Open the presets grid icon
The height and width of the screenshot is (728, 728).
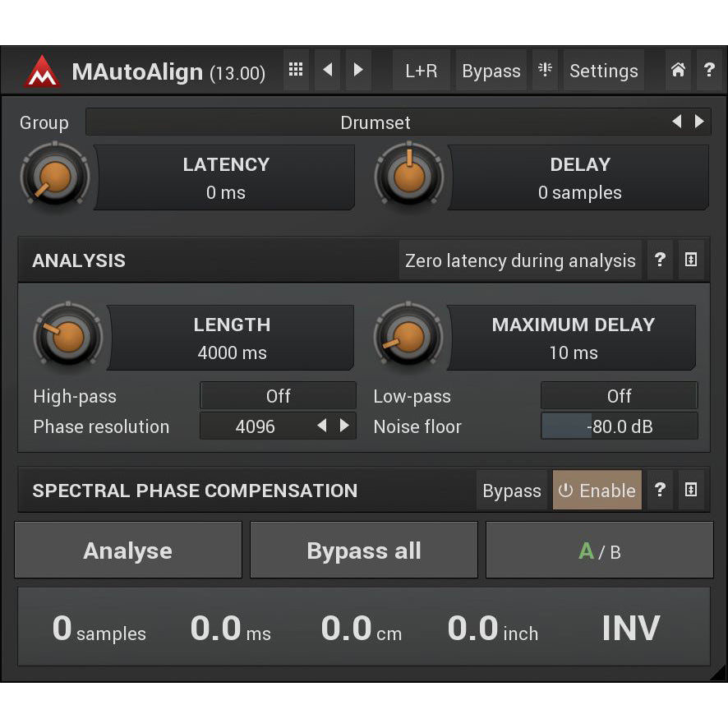pos(296,71)
